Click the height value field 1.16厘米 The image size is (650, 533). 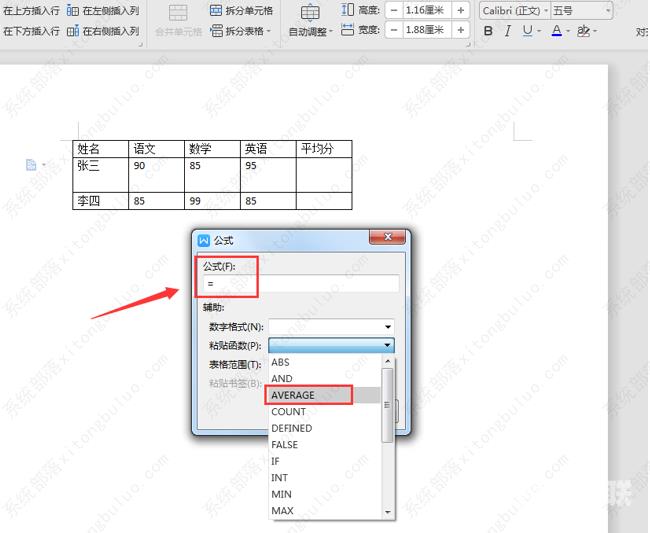click(427, 10)
